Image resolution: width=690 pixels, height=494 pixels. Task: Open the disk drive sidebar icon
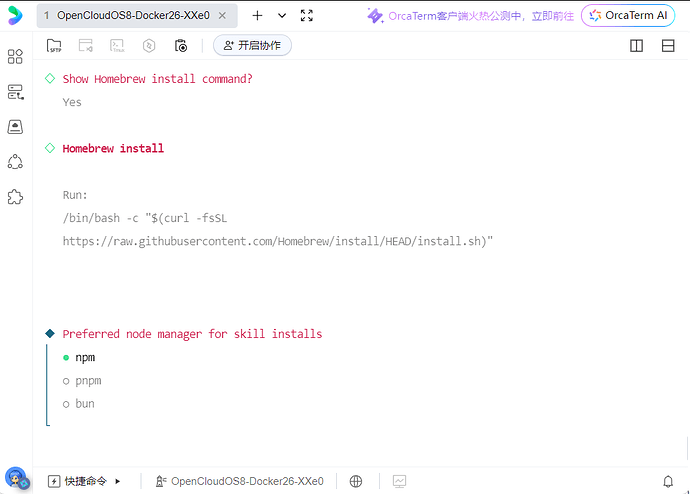[15, 127]
